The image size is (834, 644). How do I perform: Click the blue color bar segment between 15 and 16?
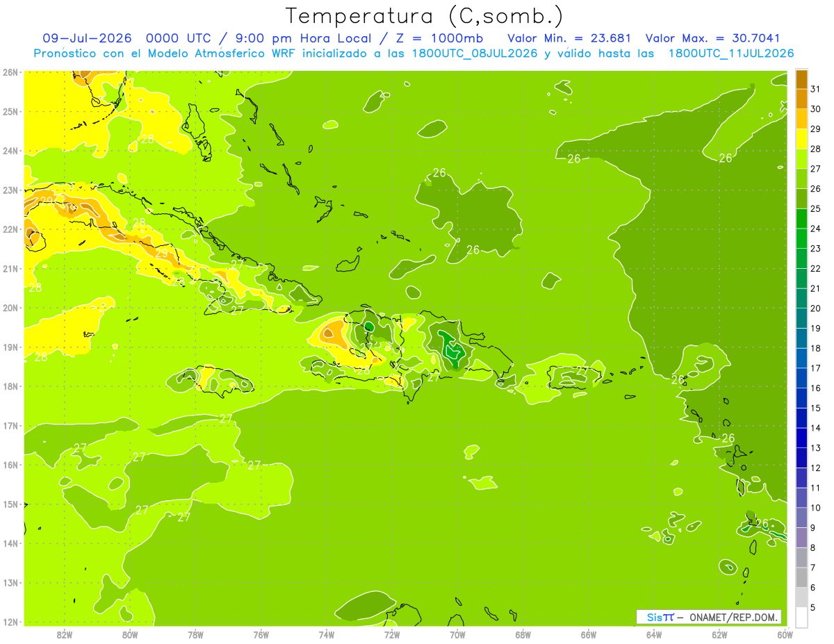801,398
